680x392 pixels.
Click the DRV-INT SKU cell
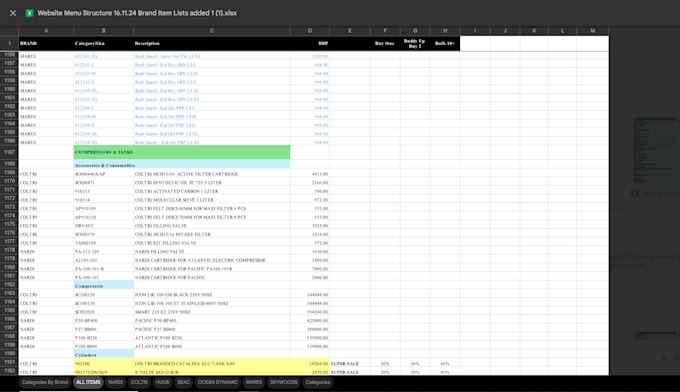pyautogui.click(x=104, y=226)
